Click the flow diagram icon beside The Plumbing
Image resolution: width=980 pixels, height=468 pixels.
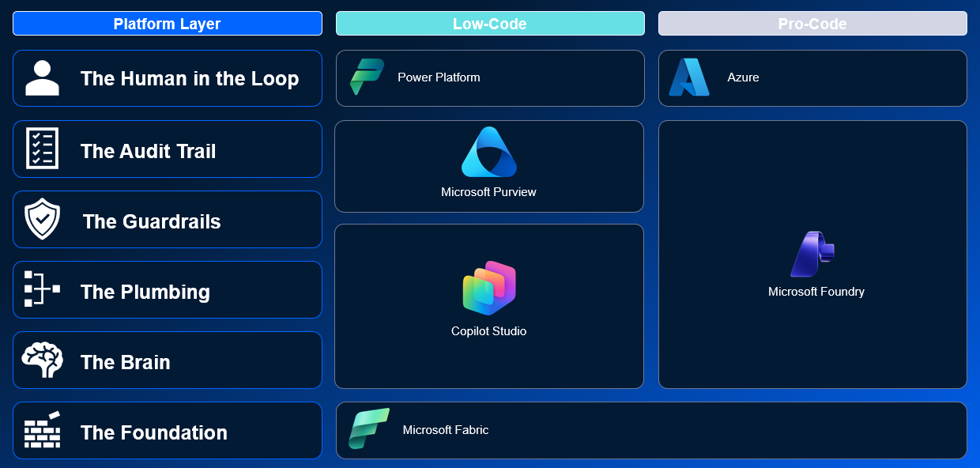pyautogui.click(x=42, y=289)
